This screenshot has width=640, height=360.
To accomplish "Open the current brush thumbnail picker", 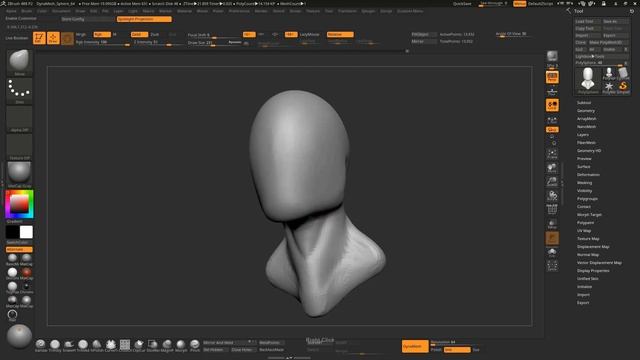I will pos(19,61).
